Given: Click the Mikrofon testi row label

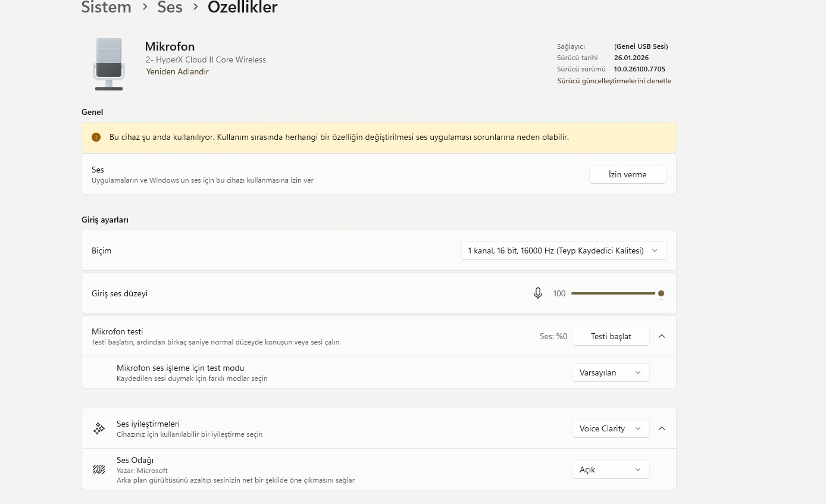Looking at the screenshot, I should click(117, 331).
